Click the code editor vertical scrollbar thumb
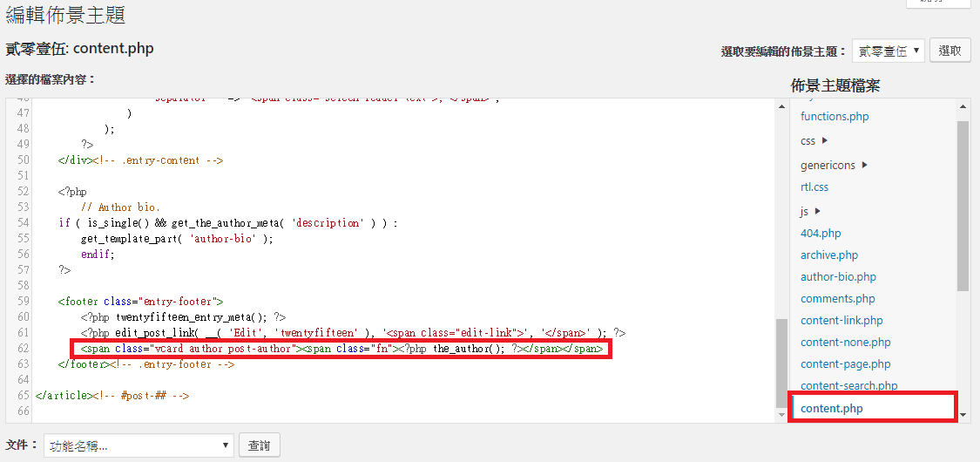The width and height of the screenshot is (980, 462). [781, 362]
